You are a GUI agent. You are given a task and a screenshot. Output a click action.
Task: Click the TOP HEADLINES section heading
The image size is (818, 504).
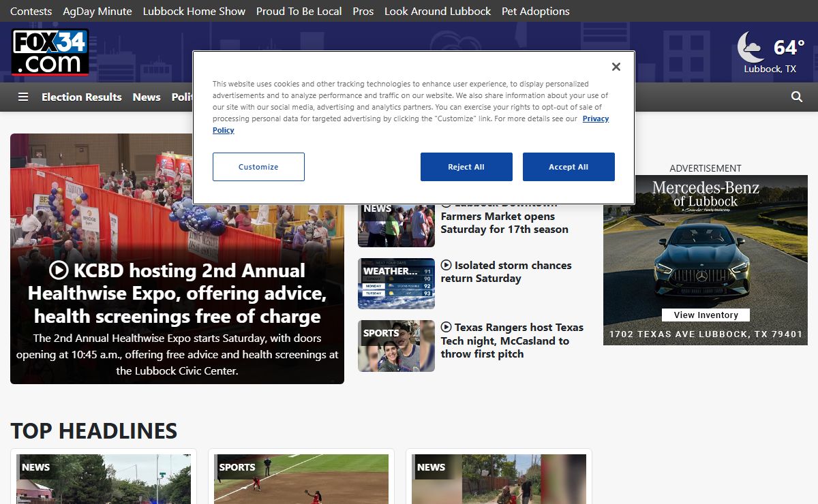coord(94,430)
